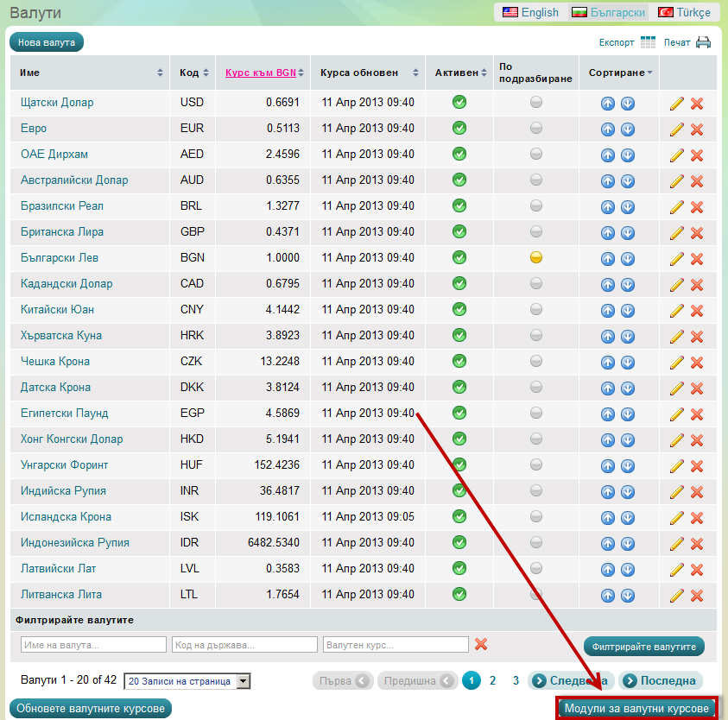
Task: Delete the Евро currency with red X
Action: click(697, 129)
